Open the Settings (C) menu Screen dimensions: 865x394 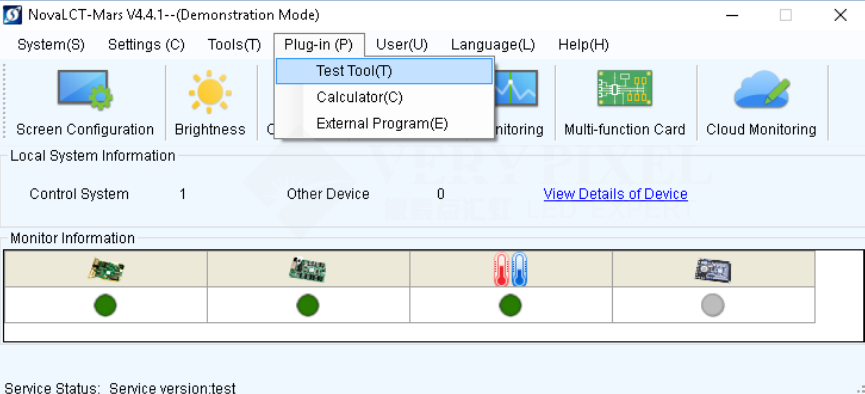[146, 45]
